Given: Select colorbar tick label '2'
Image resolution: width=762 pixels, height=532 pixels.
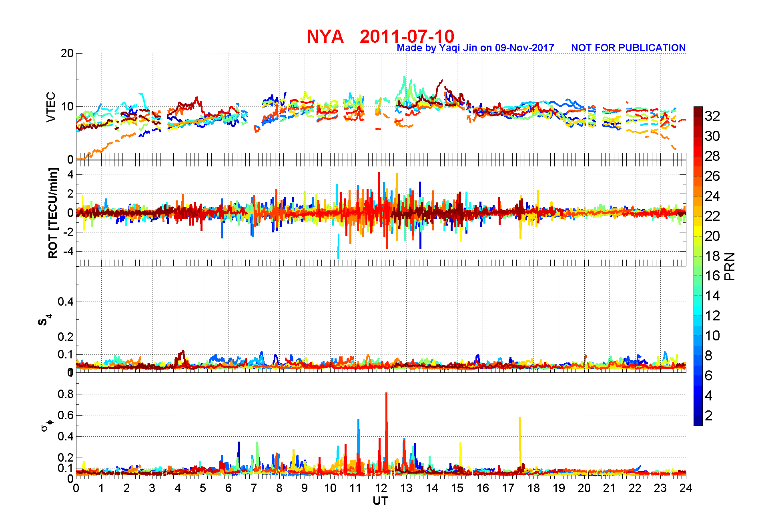Looking at the screenshot, I should (x=709, y=416).
